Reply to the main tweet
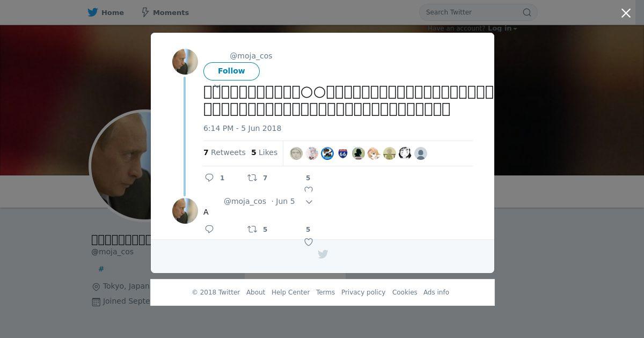 point(209,178)
